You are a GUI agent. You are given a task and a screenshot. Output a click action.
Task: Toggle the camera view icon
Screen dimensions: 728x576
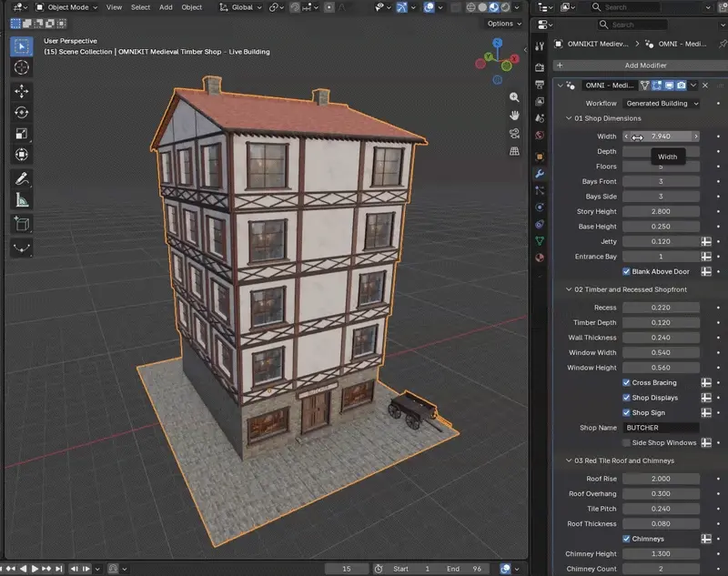point(514,133)
